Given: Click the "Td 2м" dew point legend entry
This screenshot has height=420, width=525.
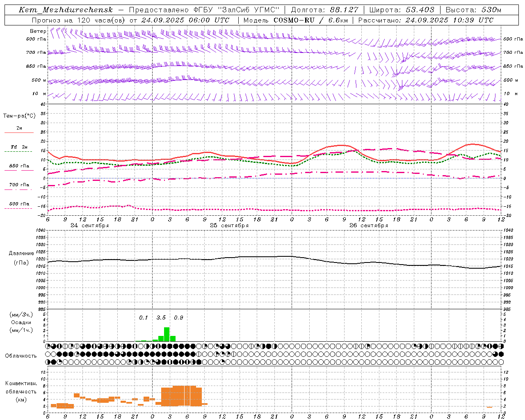Looking at the screenshot, I should [x=19, y=147].
